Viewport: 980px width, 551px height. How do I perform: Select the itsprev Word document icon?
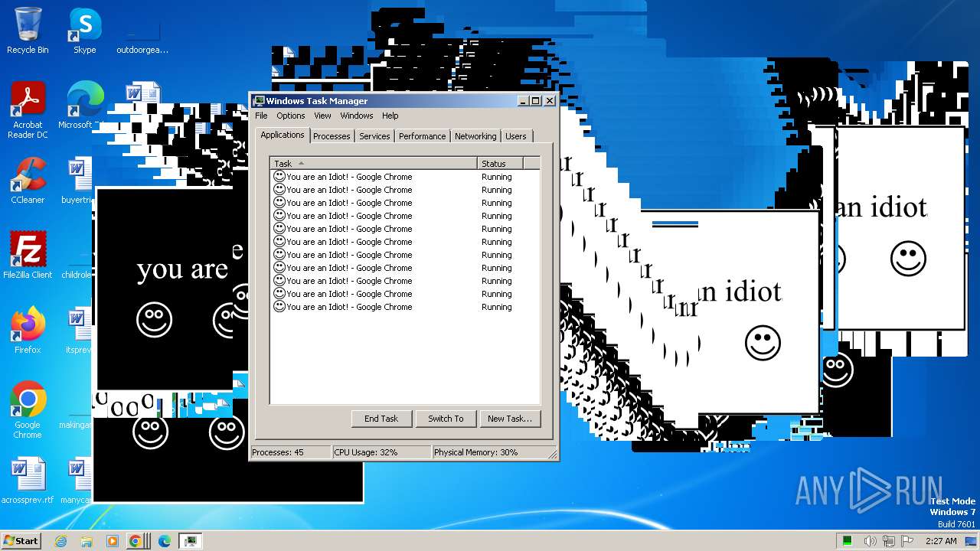pos(78,331)
